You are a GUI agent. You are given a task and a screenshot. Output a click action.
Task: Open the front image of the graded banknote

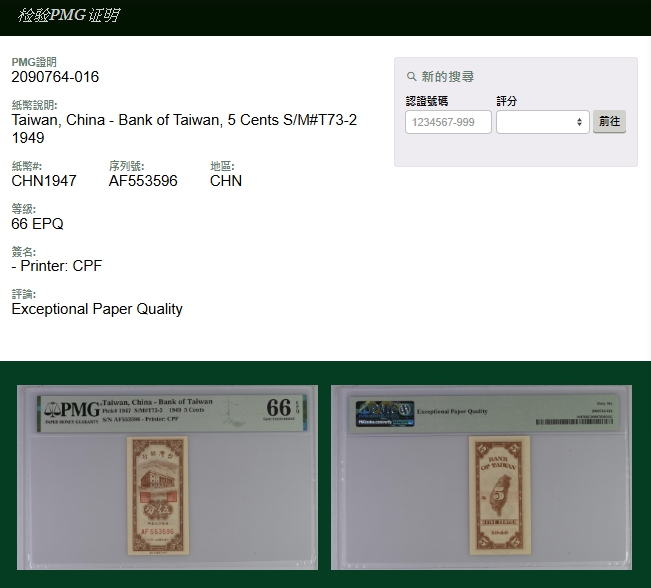[167, 477]
